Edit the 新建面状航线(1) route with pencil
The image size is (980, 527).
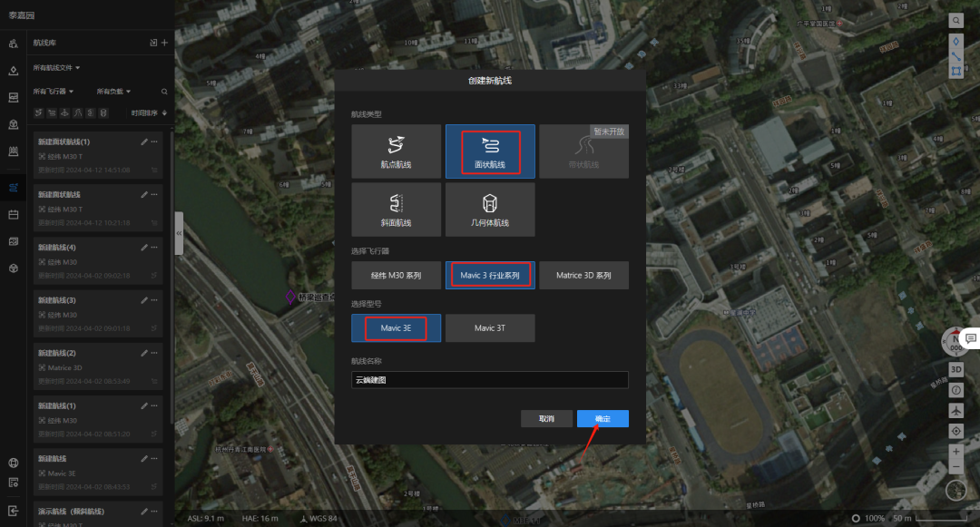coord(144,142)
